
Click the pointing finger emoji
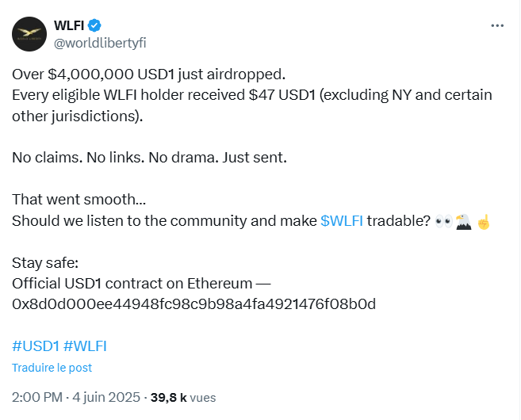pos(484,222)
